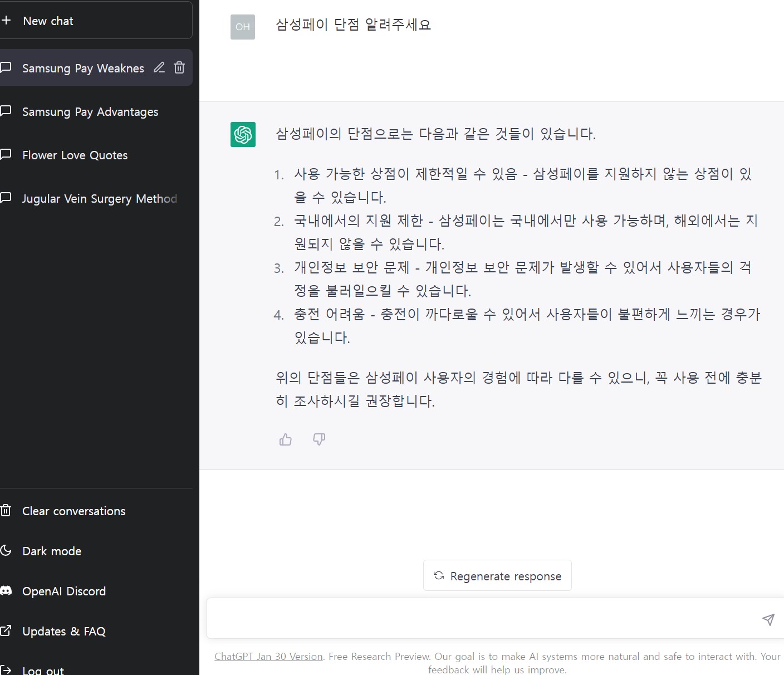Click chat bubble icon of Jugular Vein Surgery
Screen dimensions: 784x675
(x=6, y=198)
